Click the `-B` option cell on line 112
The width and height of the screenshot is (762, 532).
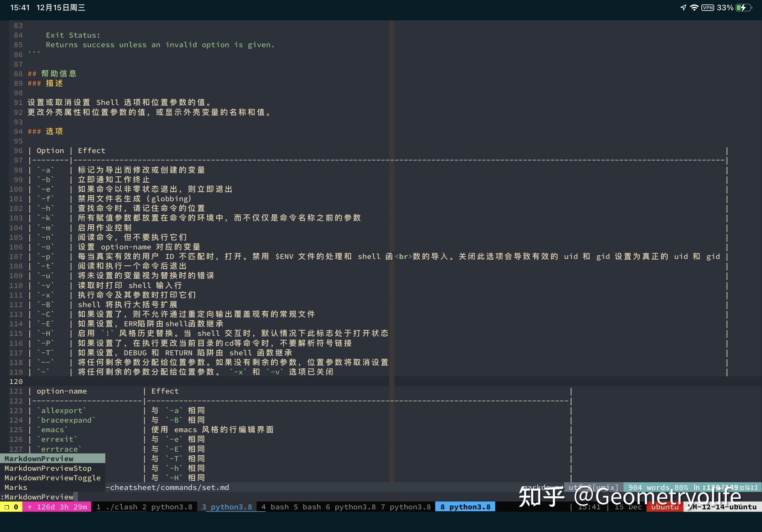[x=46, y=305]
